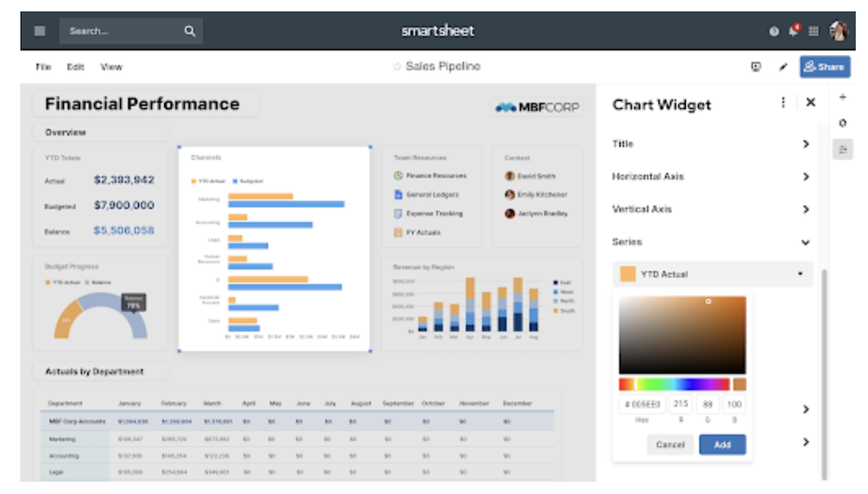Click the R value field showing 215
This screenshot has width=868, height=494.
pos(681,404)
